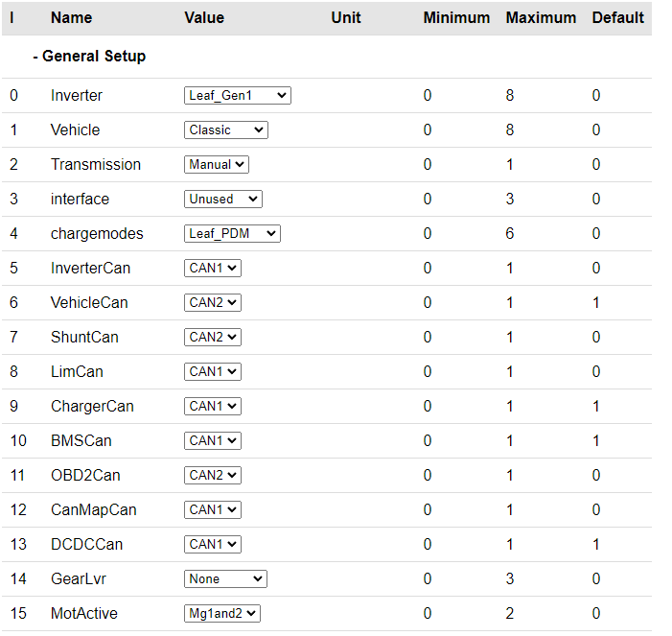This screenshot has height=636, width=672.
Task: Expand the DCDCCan dropdown
Action: 212,545
